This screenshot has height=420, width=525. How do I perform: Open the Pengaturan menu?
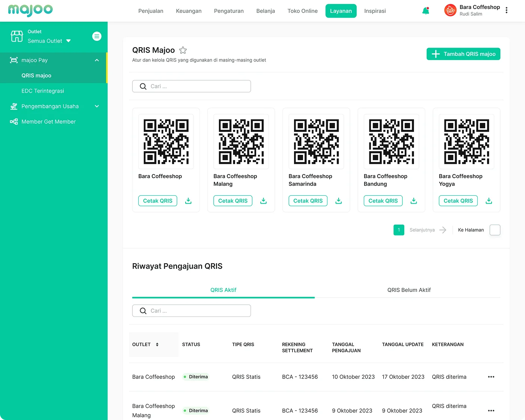(x=229, y=11)
